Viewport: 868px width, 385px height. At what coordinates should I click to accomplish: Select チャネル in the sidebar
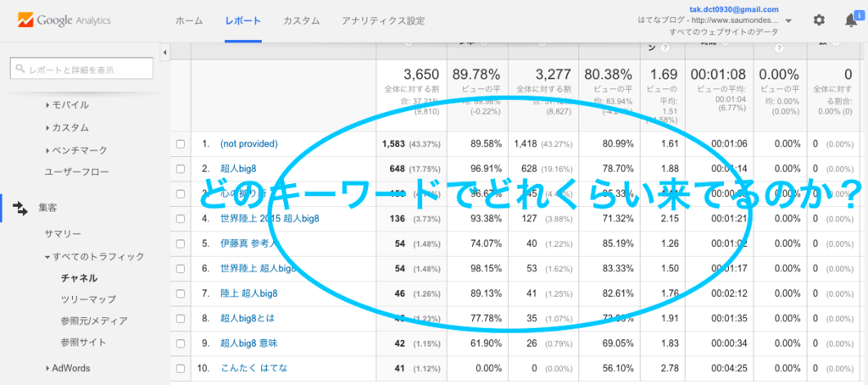[x=79, y=278]
